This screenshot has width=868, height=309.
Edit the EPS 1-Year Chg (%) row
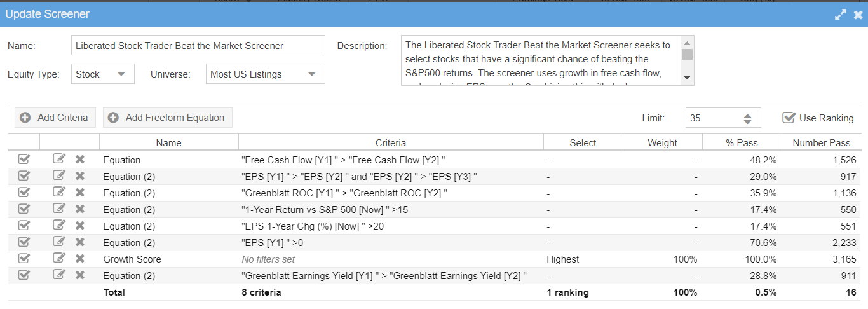tap(59, 225)
